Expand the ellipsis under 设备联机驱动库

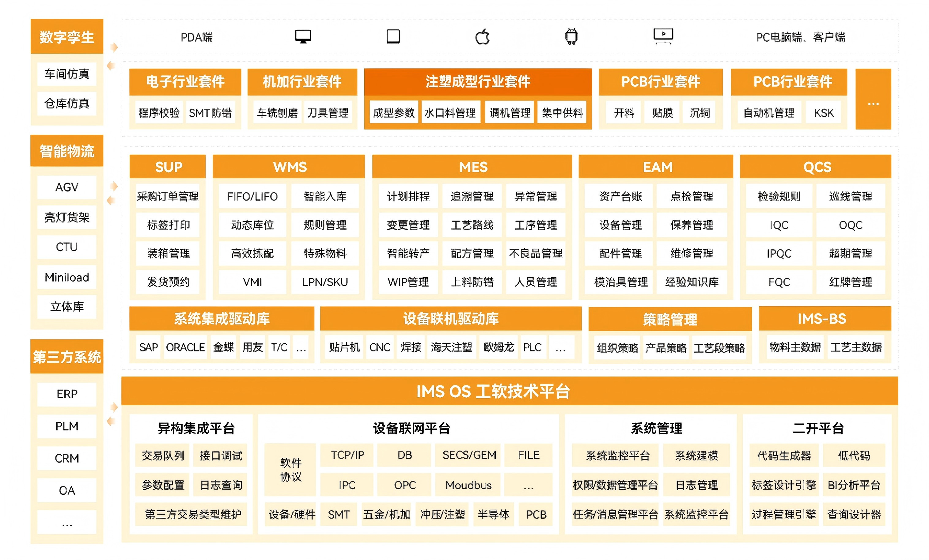coord(560,347)
